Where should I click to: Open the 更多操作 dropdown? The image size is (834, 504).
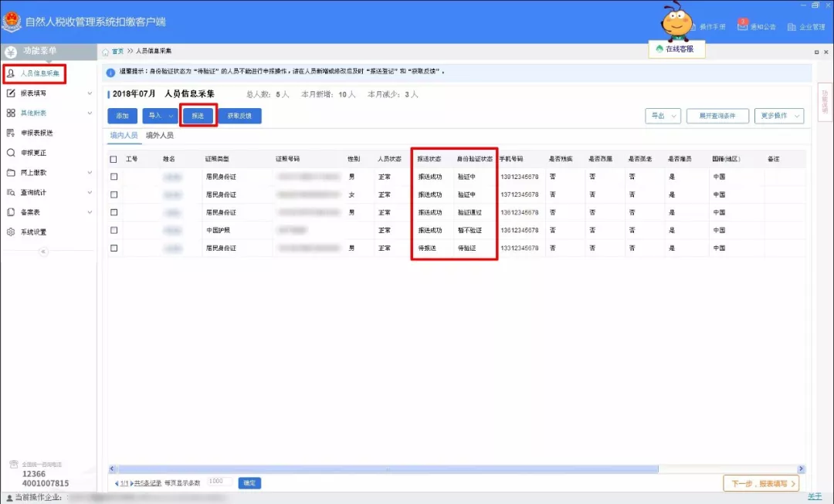(x=779, y=114)
